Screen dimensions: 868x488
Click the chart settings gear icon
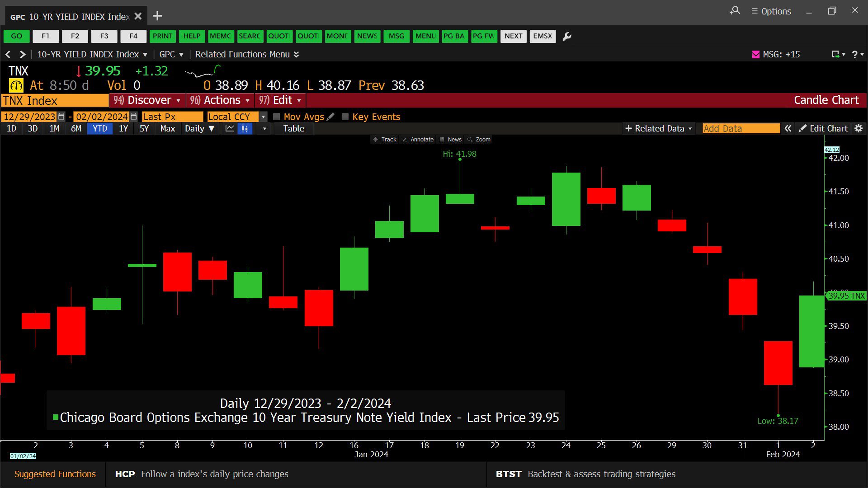point(859,128)
